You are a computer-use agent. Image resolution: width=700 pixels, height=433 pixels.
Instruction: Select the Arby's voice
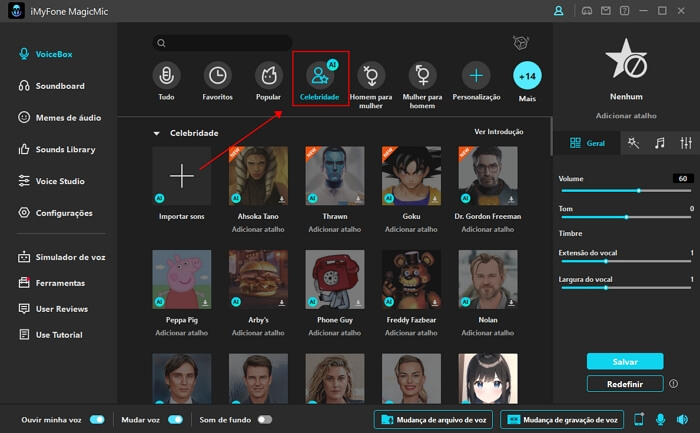coord(258,279)
